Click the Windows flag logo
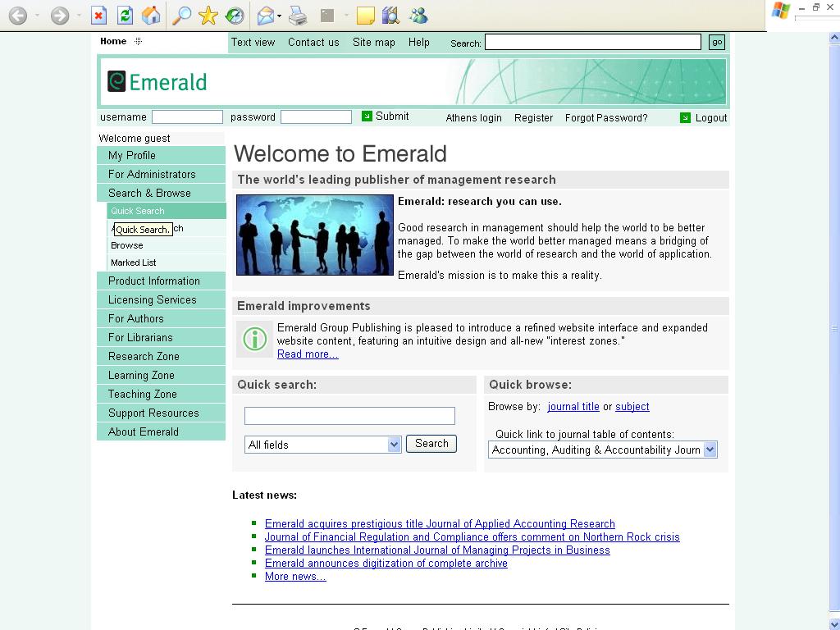 coord(781,11)
